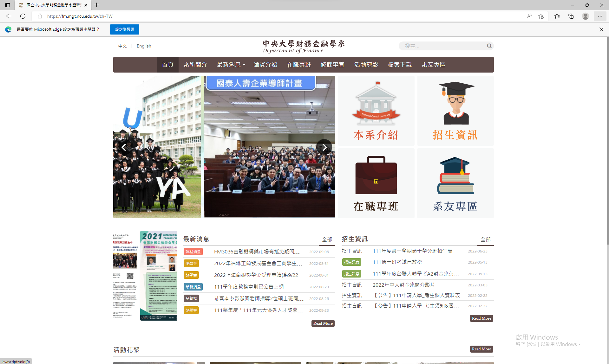Open 師資介紹 navigation item
Image resolution: width=609 pixels, height=364 pixels.
pos(265,65)
